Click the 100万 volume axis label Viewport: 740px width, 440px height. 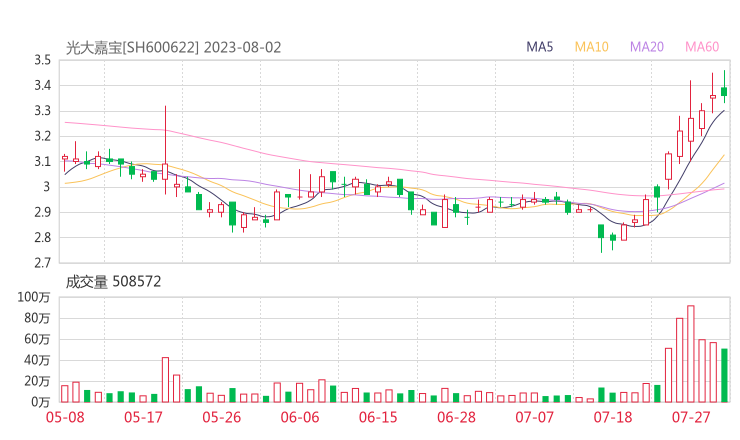(x=34, y=297)
